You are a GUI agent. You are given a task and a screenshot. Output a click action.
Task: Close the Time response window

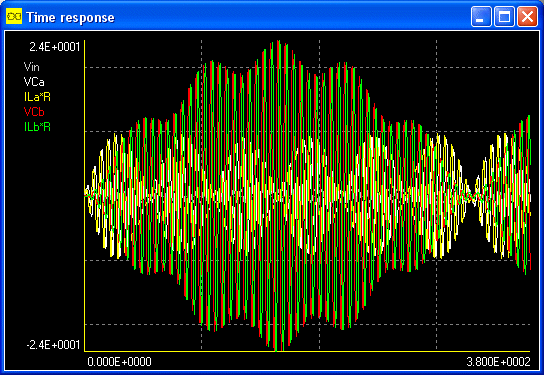527,16
